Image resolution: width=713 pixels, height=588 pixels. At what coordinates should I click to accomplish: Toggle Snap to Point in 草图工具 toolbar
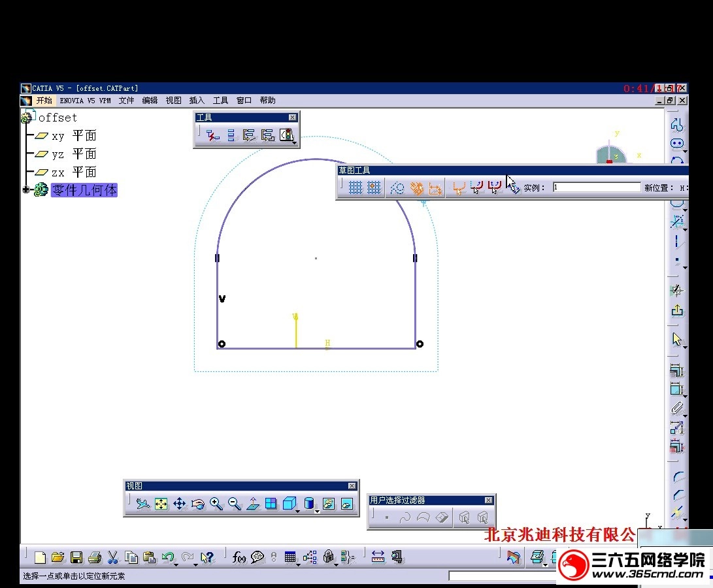373,188
